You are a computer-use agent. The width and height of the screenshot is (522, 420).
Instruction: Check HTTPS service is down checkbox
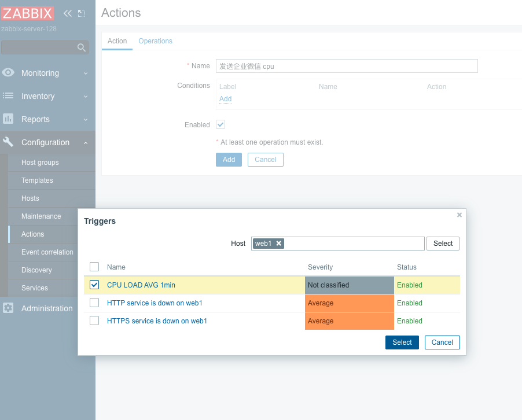(94, 321)
